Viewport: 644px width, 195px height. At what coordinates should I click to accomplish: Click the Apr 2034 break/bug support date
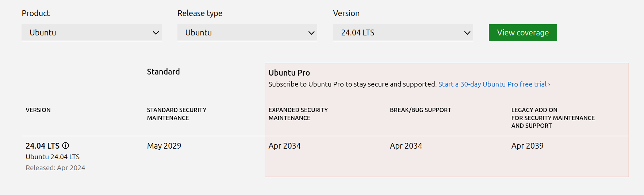[x=406, y=146]
